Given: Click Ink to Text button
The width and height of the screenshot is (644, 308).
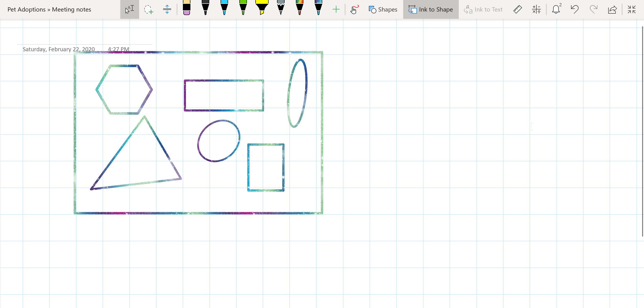Looking at the screenshot, I should tap(483, 9).
